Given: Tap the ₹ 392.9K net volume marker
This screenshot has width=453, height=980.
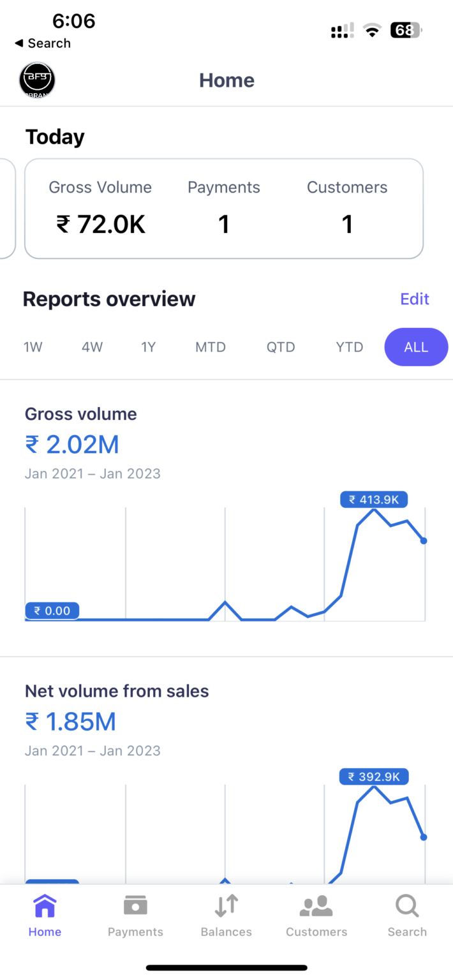Looking at the screenshot, I should pos(374,776).
